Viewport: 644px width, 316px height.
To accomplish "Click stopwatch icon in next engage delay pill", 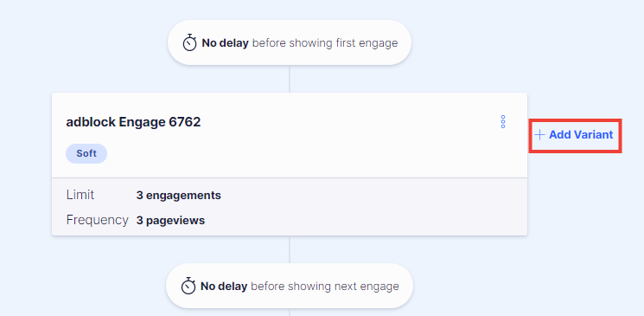I will 188,286.
